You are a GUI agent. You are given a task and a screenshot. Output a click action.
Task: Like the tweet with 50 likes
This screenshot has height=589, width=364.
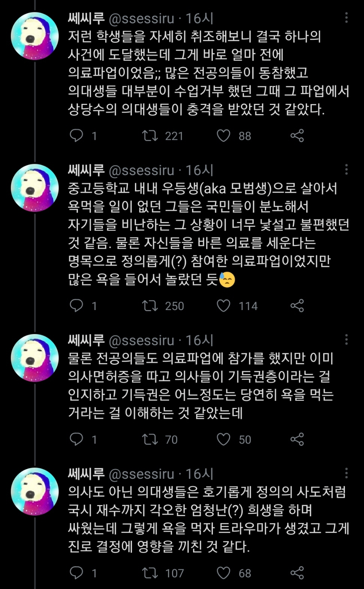[x=223, y=439]
